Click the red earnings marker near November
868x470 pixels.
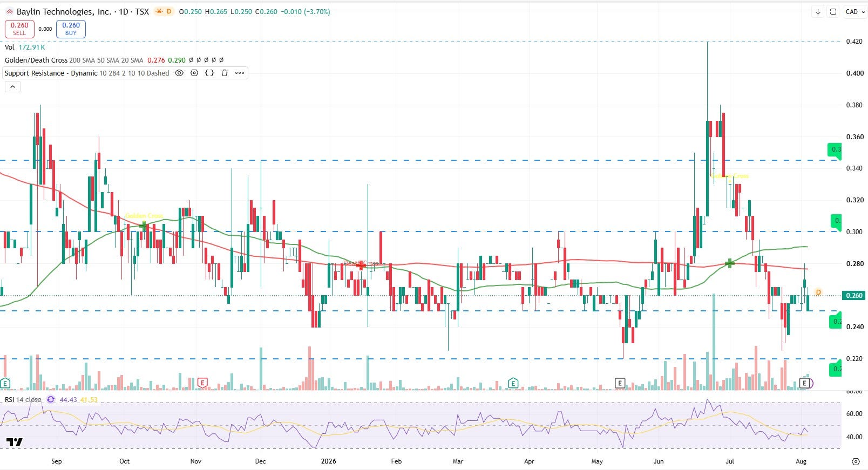[x=202, y=383]
